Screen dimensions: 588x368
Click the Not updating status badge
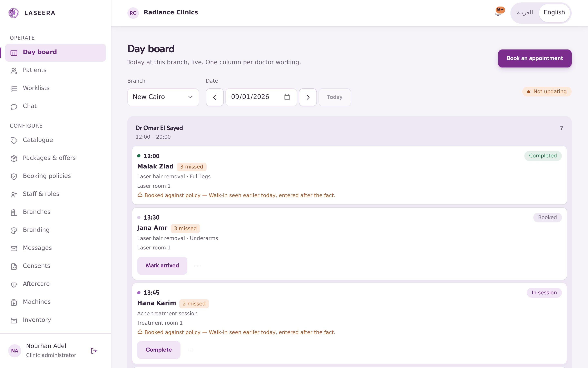[x=547, y=92]
